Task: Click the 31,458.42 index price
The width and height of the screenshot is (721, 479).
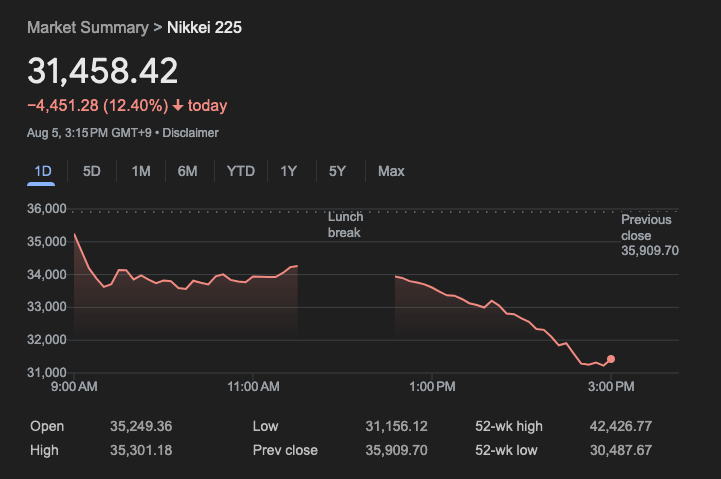Action: [103, 71]
